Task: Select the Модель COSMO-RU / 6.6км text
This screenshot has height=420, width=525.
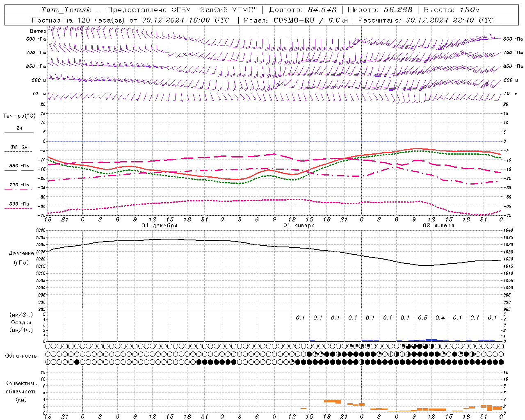Action: coord(295,20)
